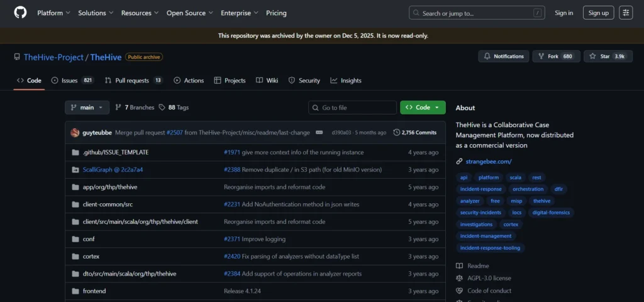This screenshot has height=302, width=644.
Task: Open the Platform menu
Action: (x=53, y=13)
